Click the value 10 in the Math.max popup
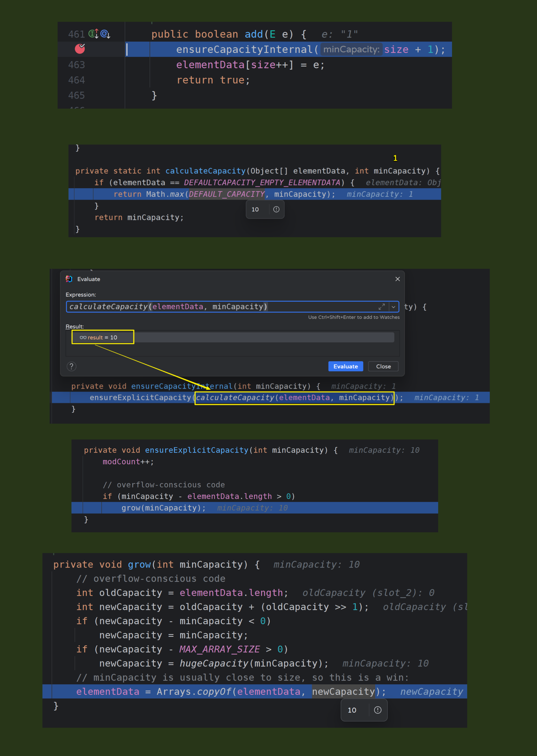Screen dimensions: 537x756 [255, 209]
